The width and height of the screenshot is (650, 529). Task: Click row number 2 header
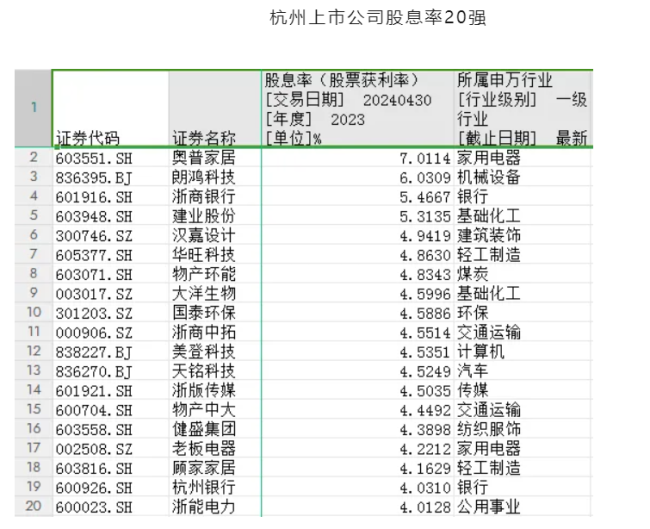[x=34, y=157]
